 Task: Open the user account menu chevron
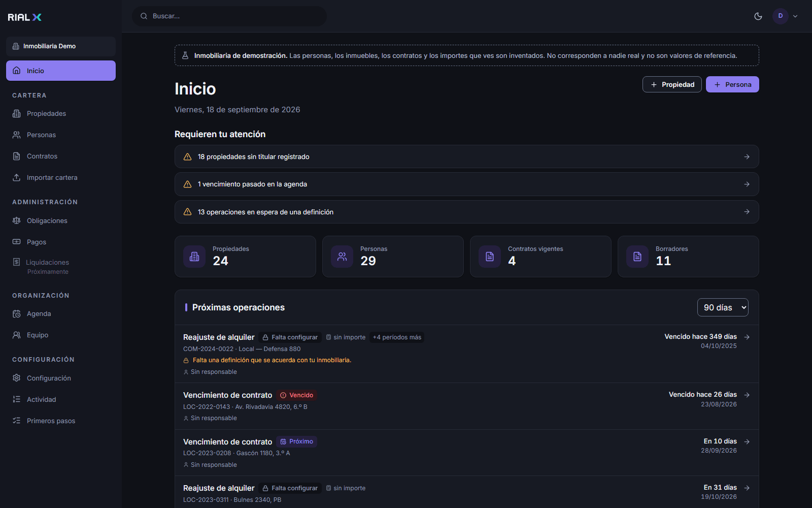click(x=795, y=16)
